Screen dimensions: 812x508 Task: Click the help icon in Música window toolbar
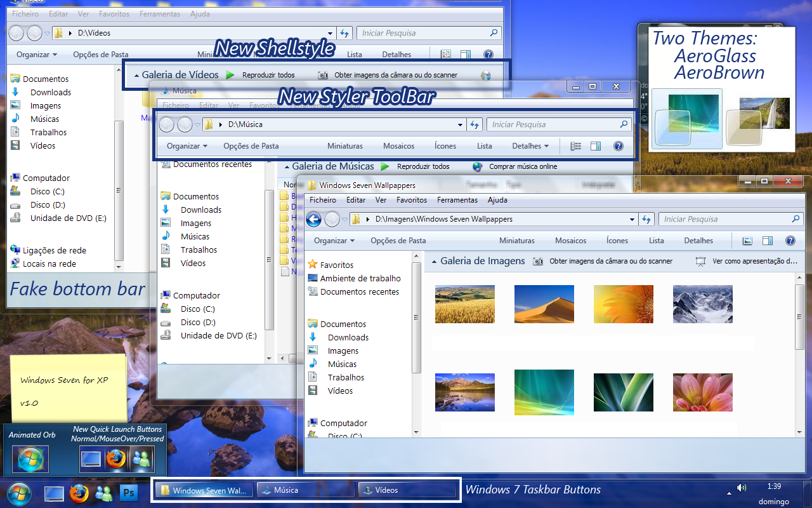coord(619,146)
